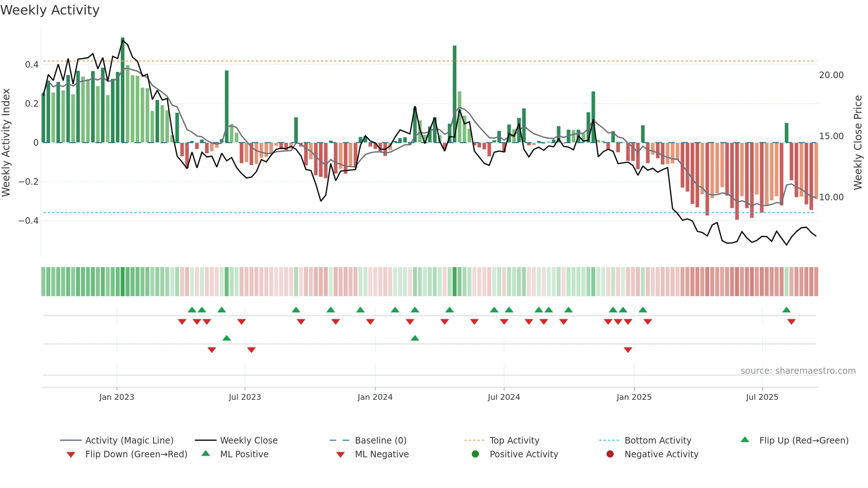
Task: Click the Weekly Activity chart title
Action: [50, 10]
